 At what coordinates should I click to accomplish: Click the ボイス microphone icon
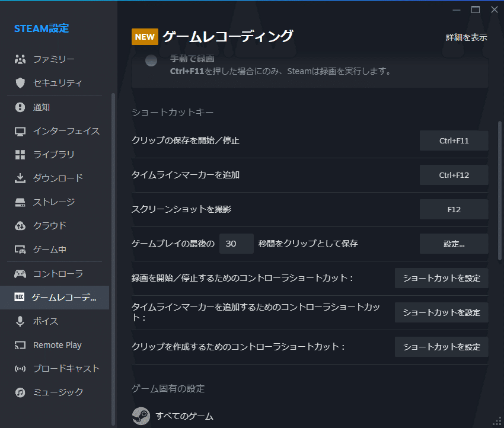point(20,321)
